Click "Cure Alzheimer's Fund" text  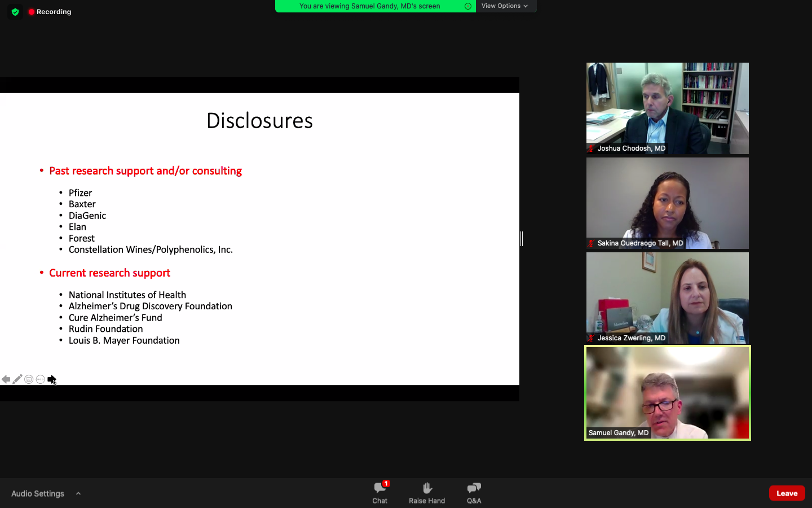[116, 318]
